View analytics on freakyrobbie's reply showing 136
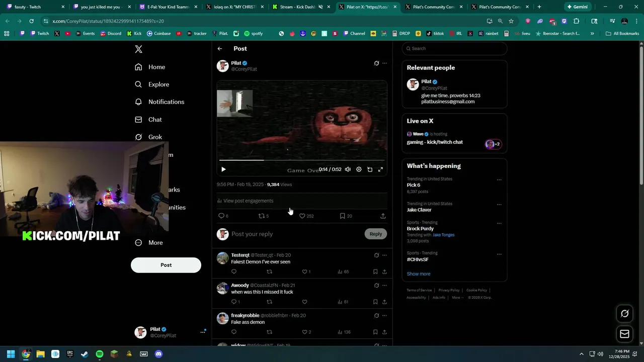Screen dimensions: 644x362 (x=344, y=332)
